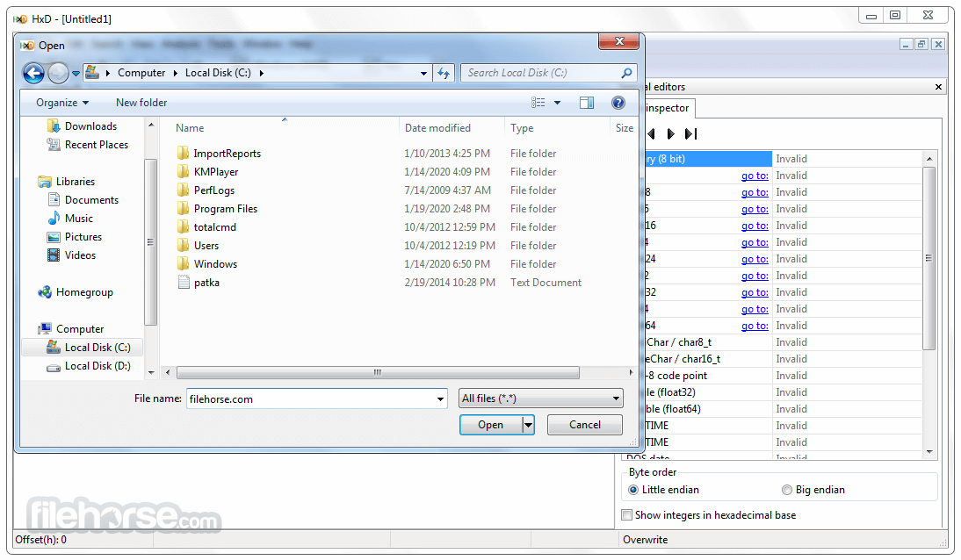Go back using the blue back arrow
Image resolution: width=961 pixels, height=560 pixels.
(33, 73)
